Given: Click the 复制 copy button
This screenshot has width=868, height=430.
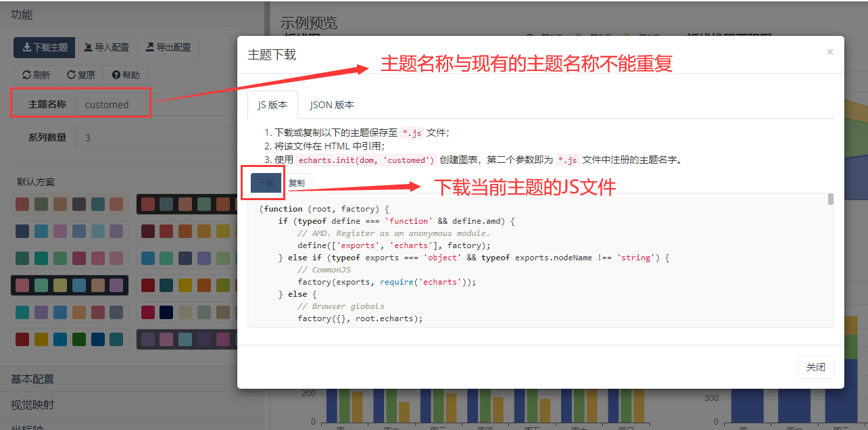Looking at the screenshot, I should pyautogui.click(x=296, y=183).
